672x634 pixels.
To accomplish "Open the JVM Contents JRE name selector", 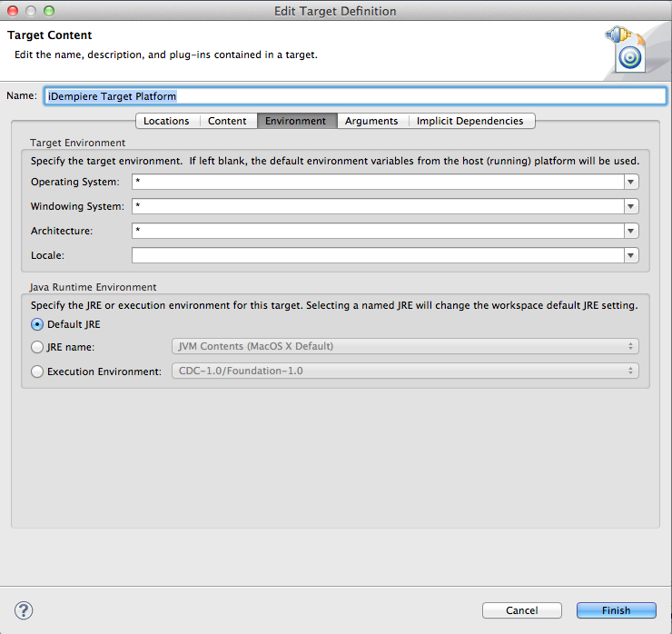I will click(405, 346).
